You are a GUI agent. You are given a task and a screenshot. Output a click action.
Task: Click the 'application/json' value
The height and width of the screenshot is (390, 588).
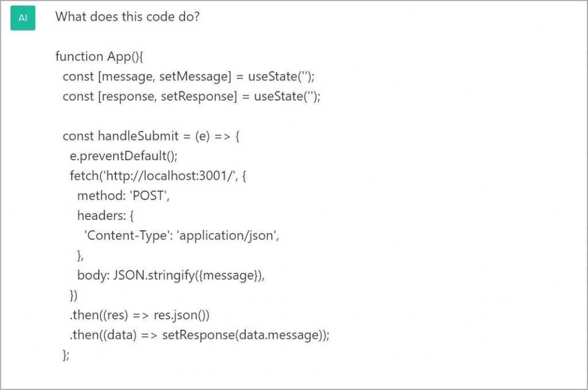coord(227,235)
